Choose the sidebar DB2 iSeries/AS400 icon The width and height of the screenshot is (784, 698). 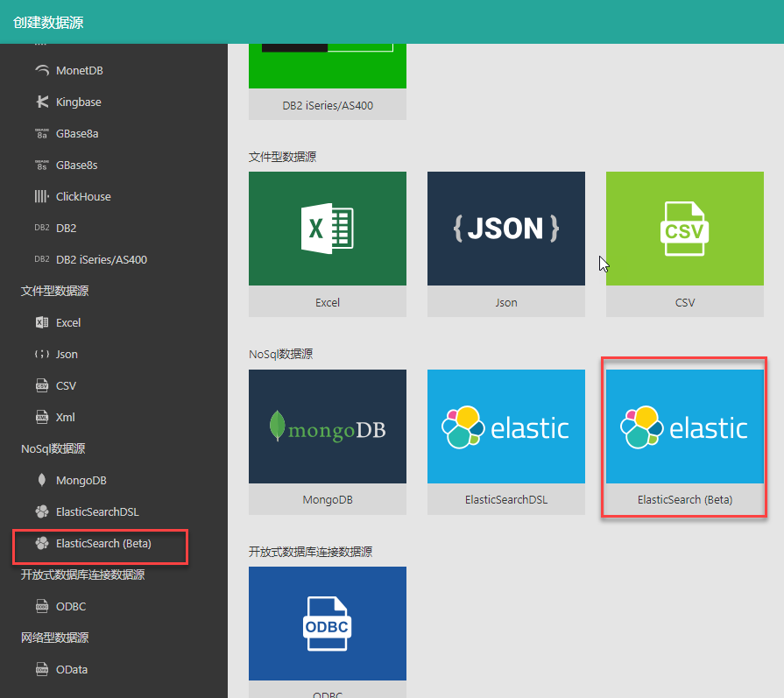[x=42, y=259]
